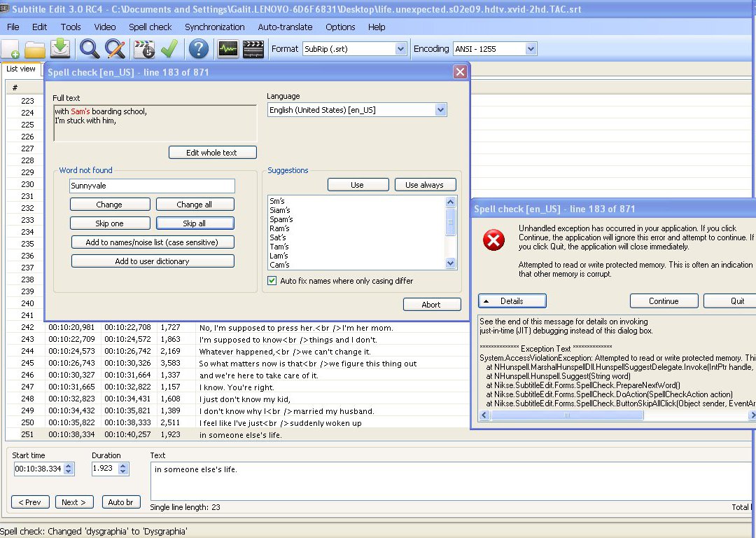Click Add to user dictionary
This screenshot has width=756, height=538.
click(153, 261)
